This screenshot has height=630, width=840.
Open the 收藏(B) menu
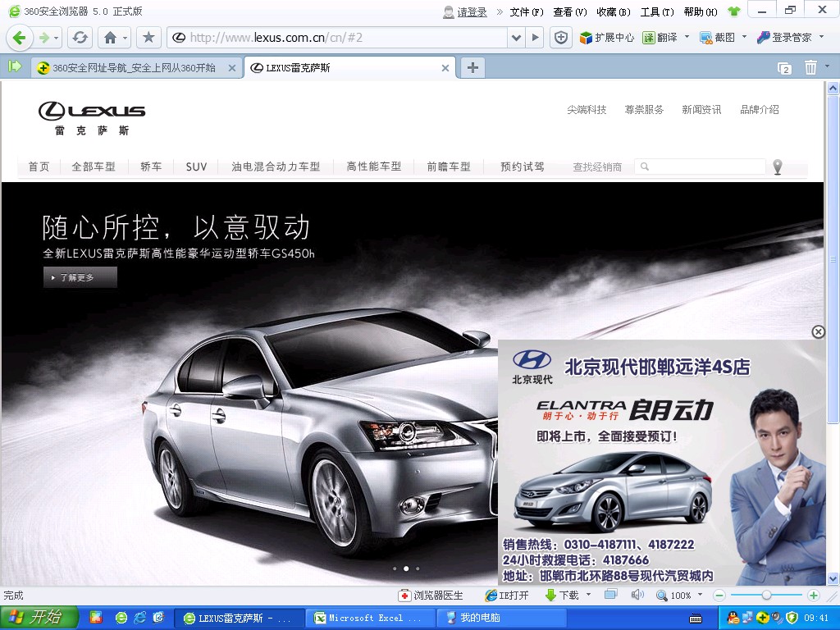[614, 11]
